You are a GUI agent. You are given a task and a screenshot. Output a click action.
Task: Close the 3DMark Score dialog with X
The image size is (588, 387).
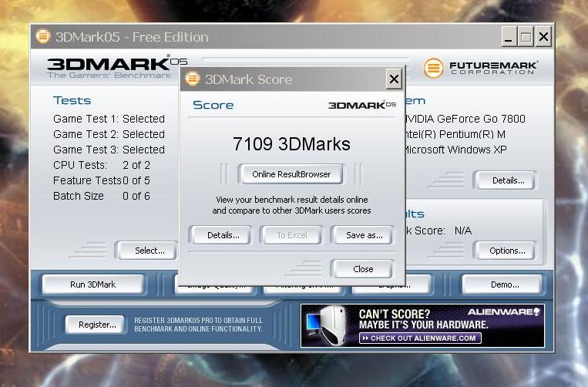tap(394, 79)
